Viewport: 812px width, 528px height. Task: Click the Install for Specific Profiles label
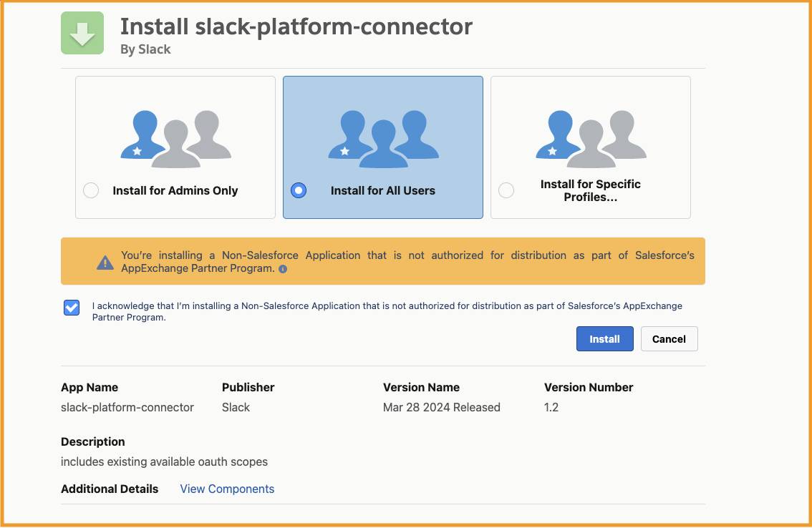[x=590, y=190]
